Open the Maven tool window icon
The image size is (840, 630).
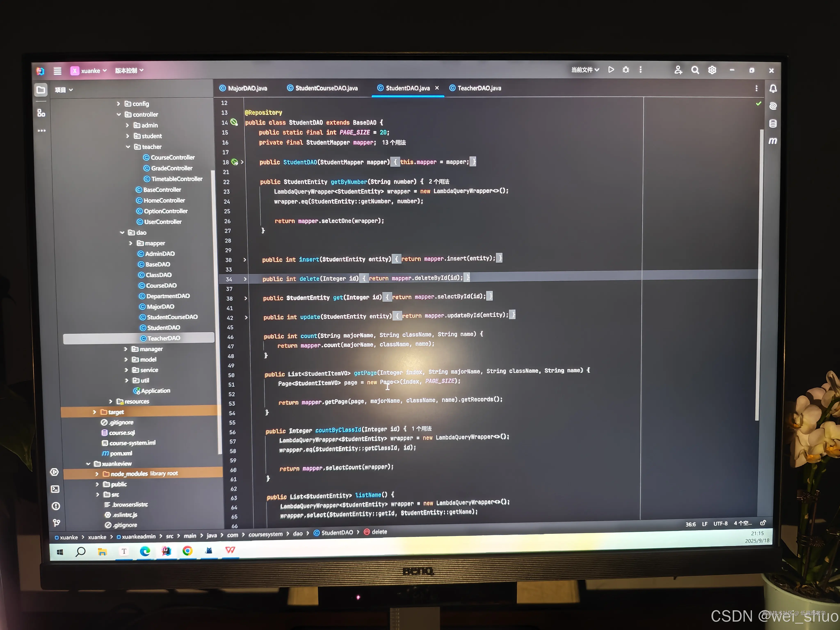point(772,141)
